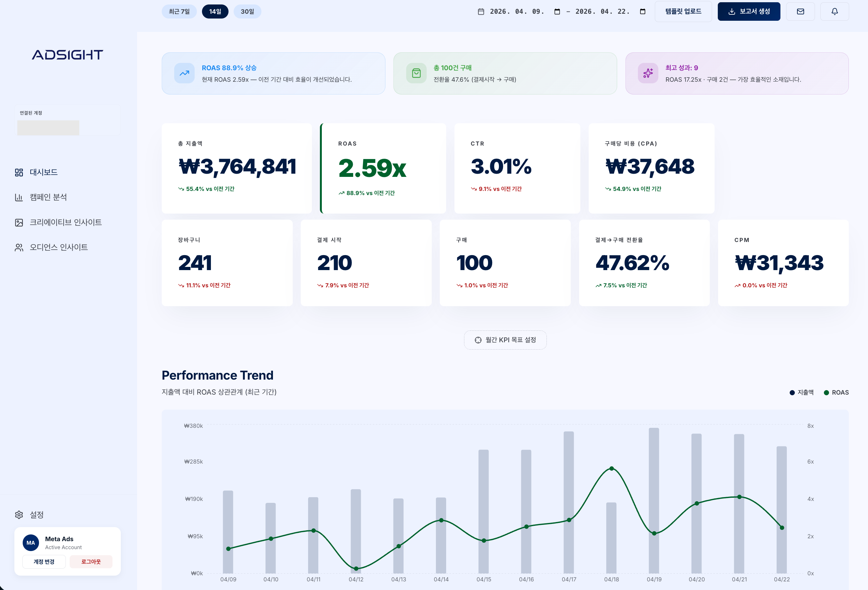Image resolution: width=868 pixels, height=590 pixels.
Task: Open the notifications bell icon
Action: (x=834, y=11)
